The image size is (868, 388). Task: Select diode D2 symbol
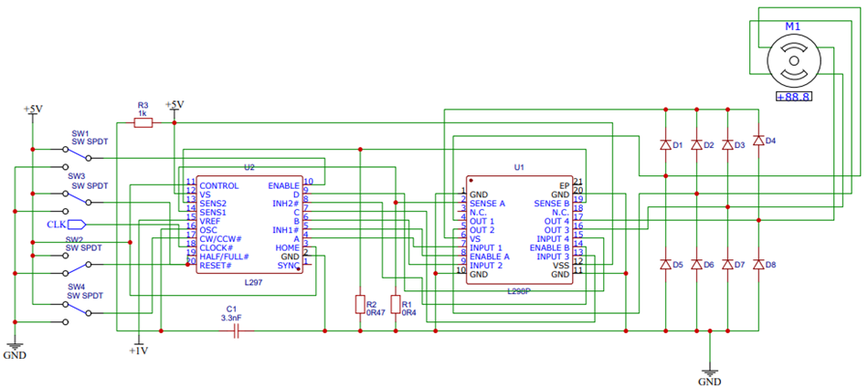pos(696,145)
